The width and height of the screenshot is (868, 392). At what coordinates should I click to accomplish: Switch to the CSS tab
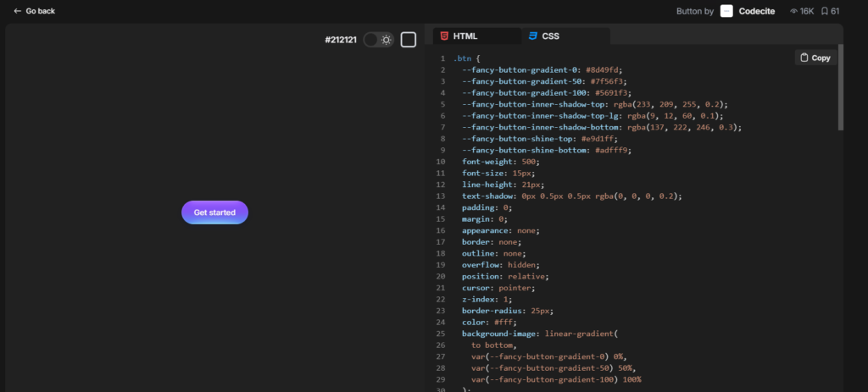pos(565,36)
